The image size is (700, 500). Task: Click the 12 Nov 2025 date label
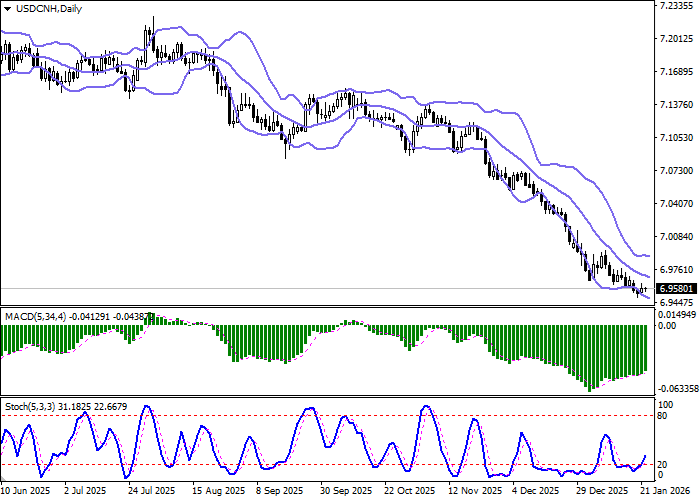click(x=474, y=491)
